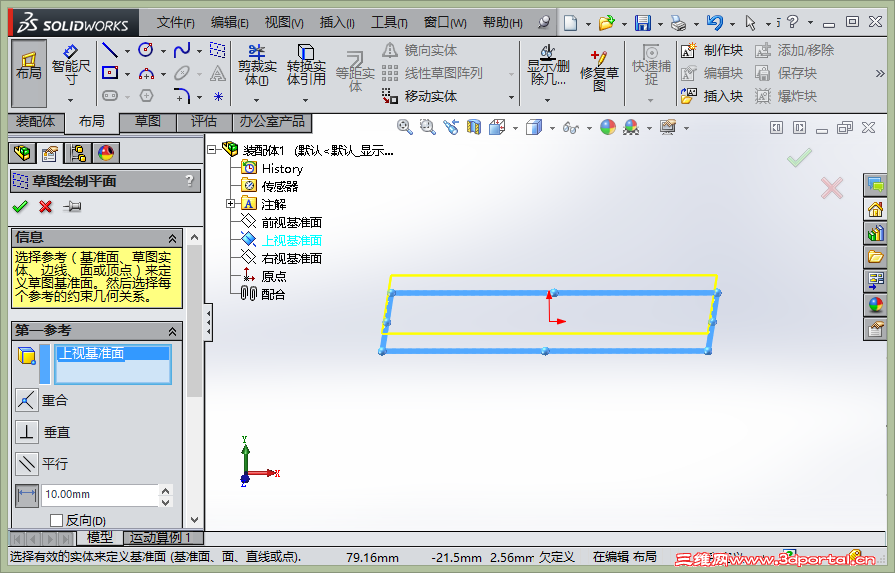Increase offset distance with up stepper arrow

(166, 490)
